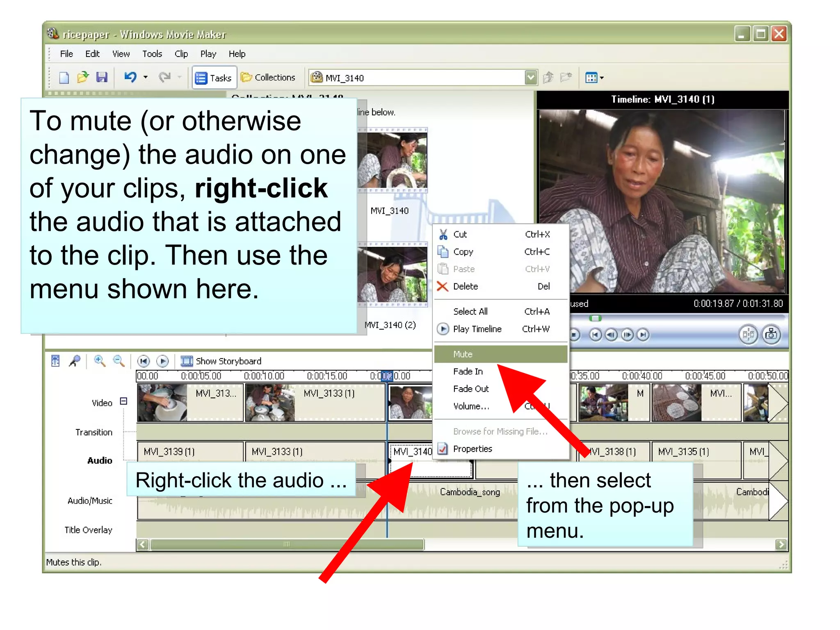Toggle the Collections pane button
840x630 pixels.
pos(268,78)
